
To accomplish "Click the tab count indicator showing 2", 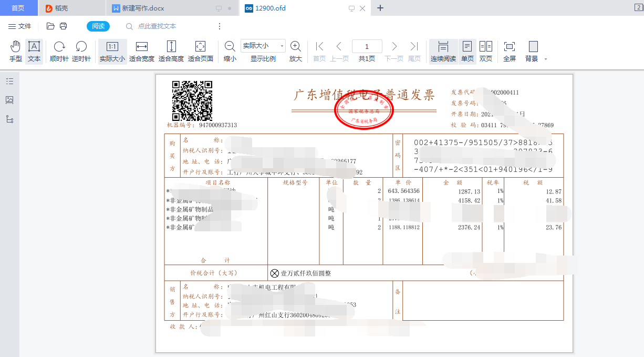I will coord(639,7).
